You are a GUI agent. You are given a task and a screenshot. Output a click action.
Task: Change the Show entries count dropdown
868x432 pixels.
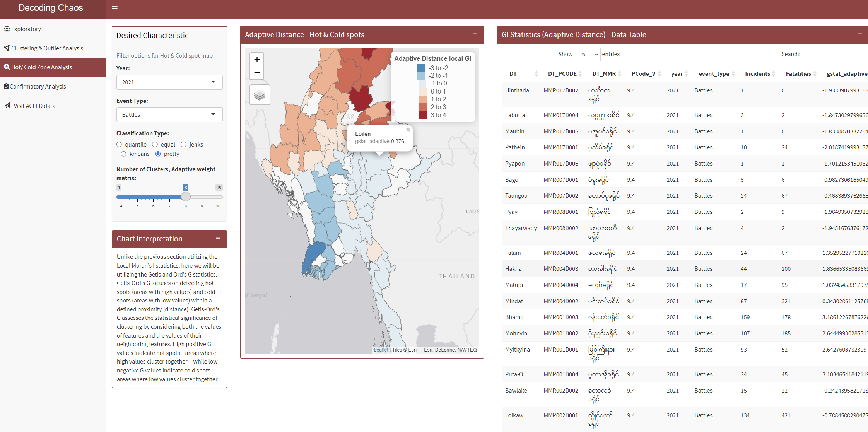(x=587, y=55)
